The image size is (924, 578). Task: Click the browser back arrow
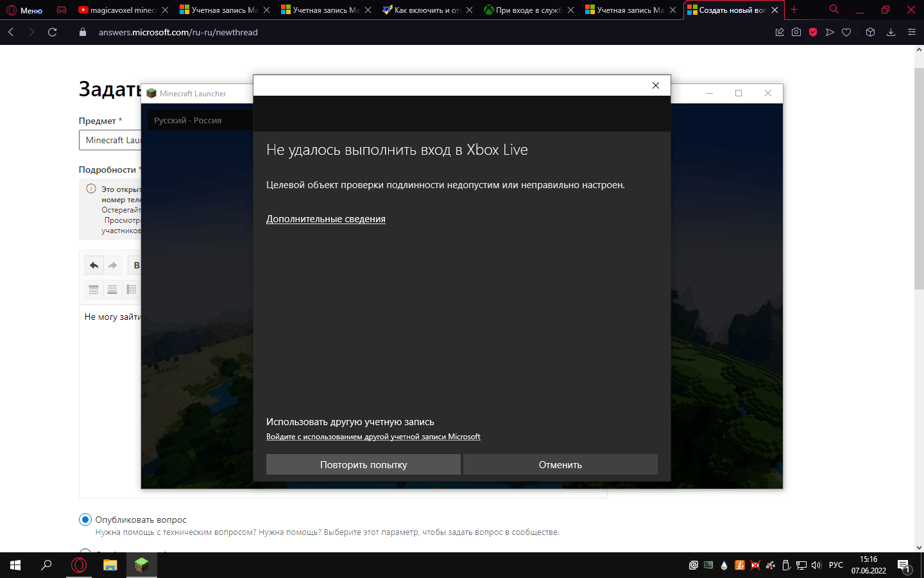click(x=11, y=32)
